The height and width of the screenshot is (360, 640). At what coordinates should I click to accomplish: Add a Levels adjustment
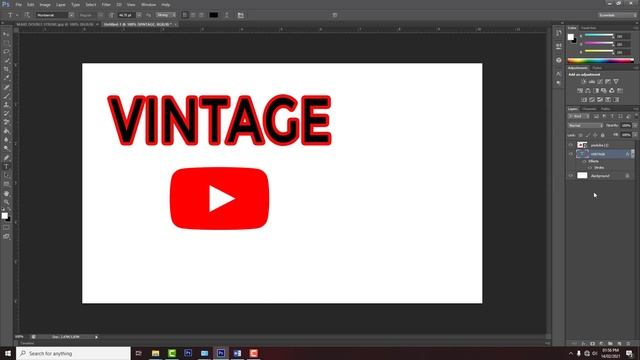[592, 82]
